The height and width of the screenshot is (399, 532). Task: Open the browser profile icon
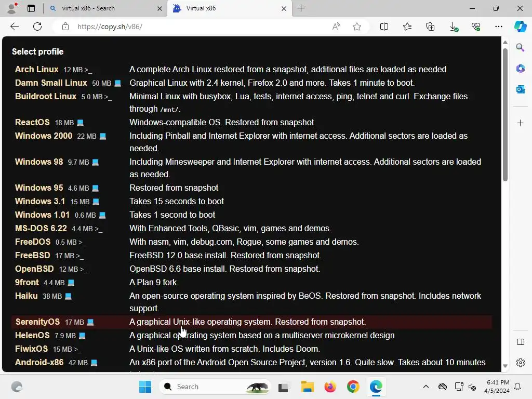point(12,8)
